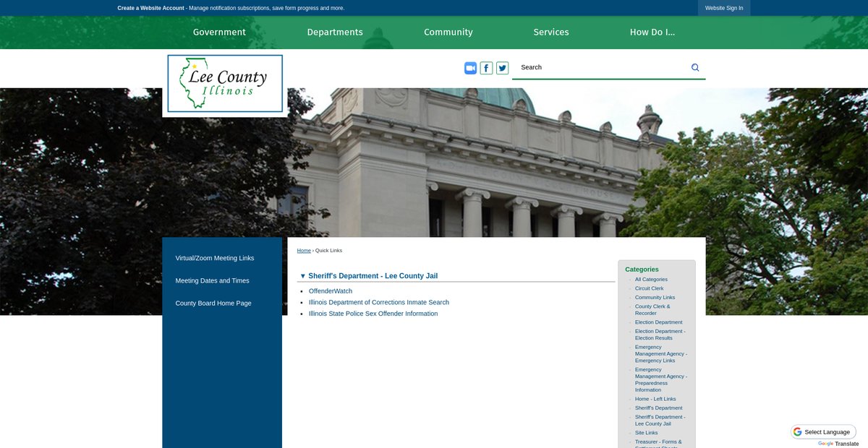
Task: Click Create a Website Account link
Action: [x=151, y=8]
